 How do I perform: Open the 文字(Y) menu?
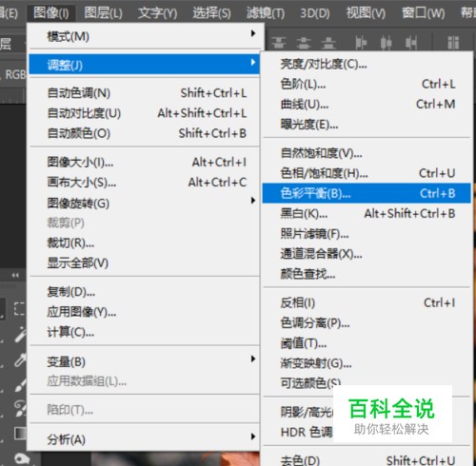pos(157,13)
